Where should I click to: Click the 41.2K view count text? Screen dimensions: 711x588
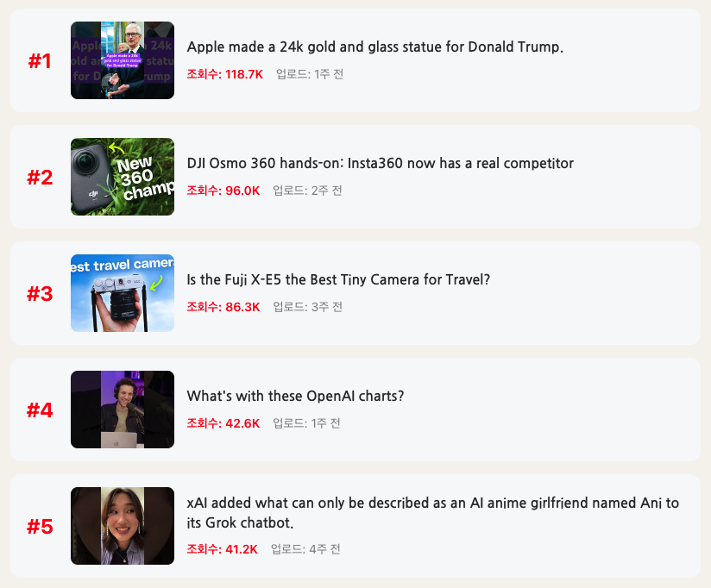(223, 549)
